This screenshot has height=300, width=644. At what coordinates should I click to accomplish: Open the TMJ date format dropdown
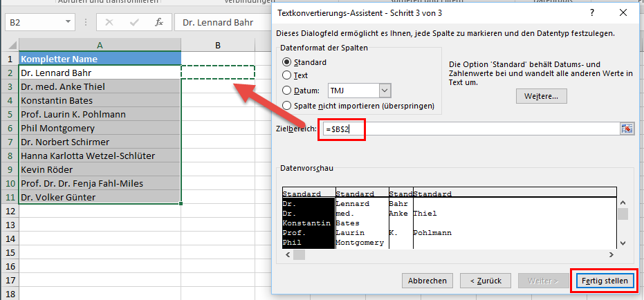pyautogui.click(x=385, y=91)
